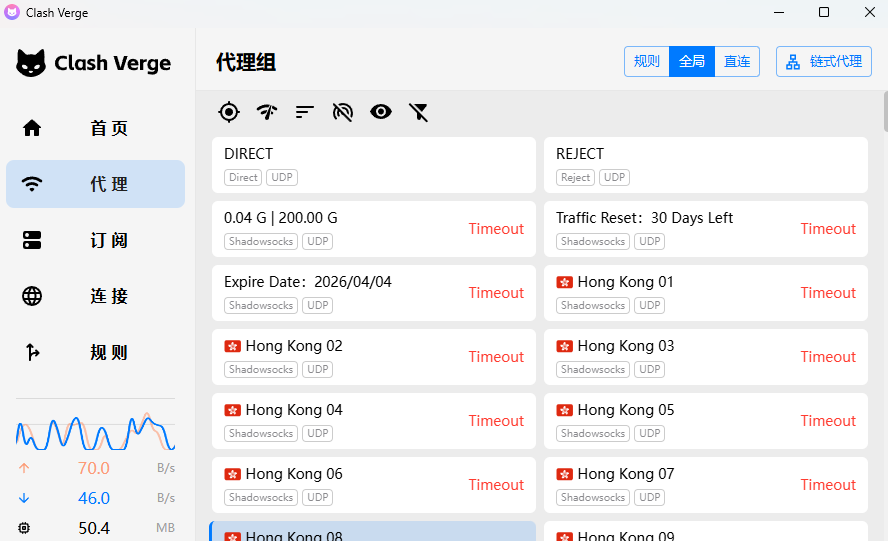
Task: Click the download arrow icon
Action: (x=24, y=498)
